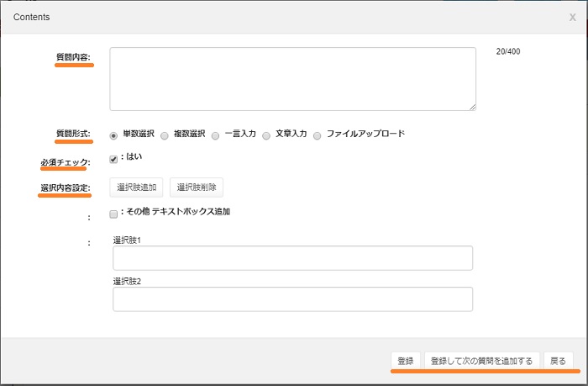Click the 選択内容設定 label
588x386 pixels.
coord(64,188)
